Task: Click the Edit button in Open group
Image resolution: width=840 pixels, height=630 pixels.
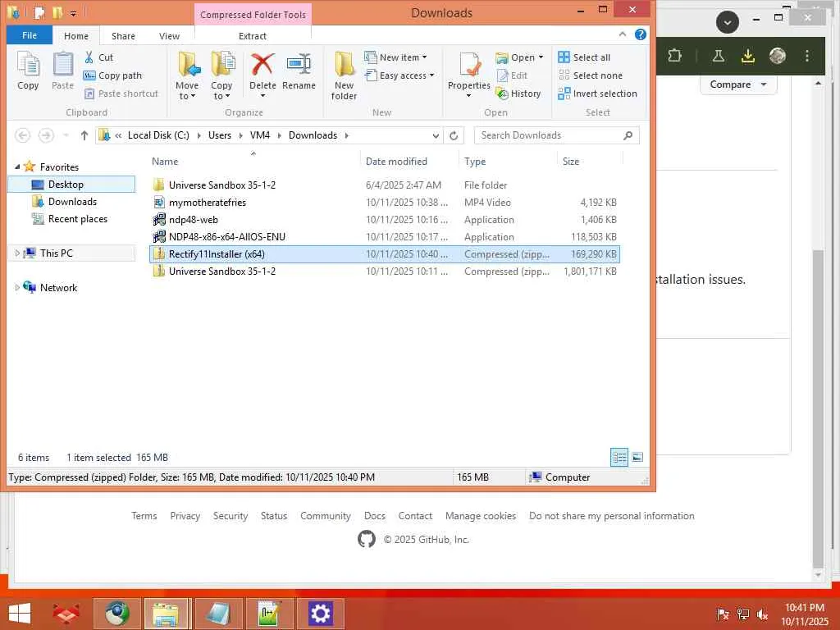Action: click(x=512, y=75)
